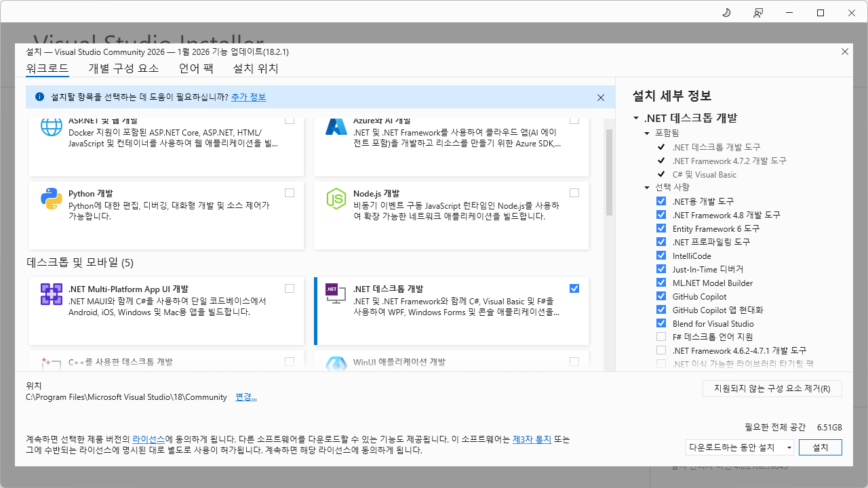Enable F# 데스크톱 언어 지원 option
This screenshot has height=488, width=868.
tap(661, 337)
